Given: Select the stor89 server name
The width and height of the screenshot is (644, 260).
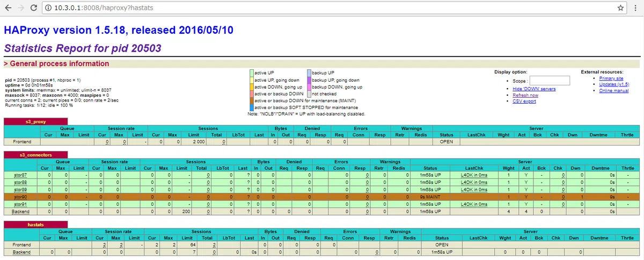Looking at the screenshot, I should pos(20,190).
